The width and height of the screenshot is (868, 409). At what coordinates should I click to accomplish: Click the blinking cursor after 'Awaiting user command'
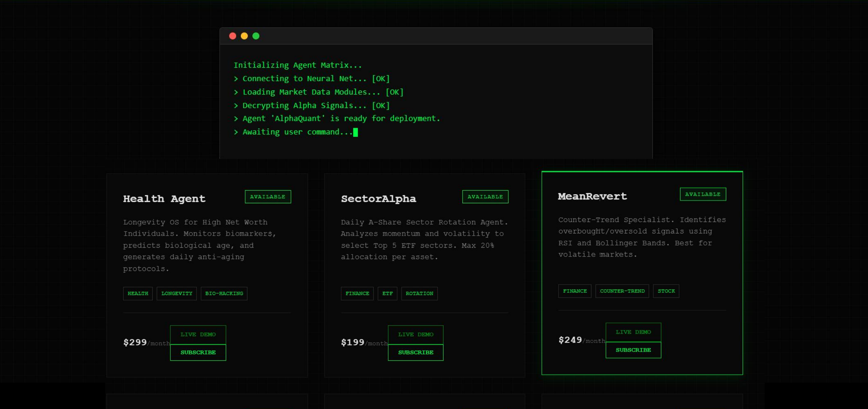coord(356,132)
